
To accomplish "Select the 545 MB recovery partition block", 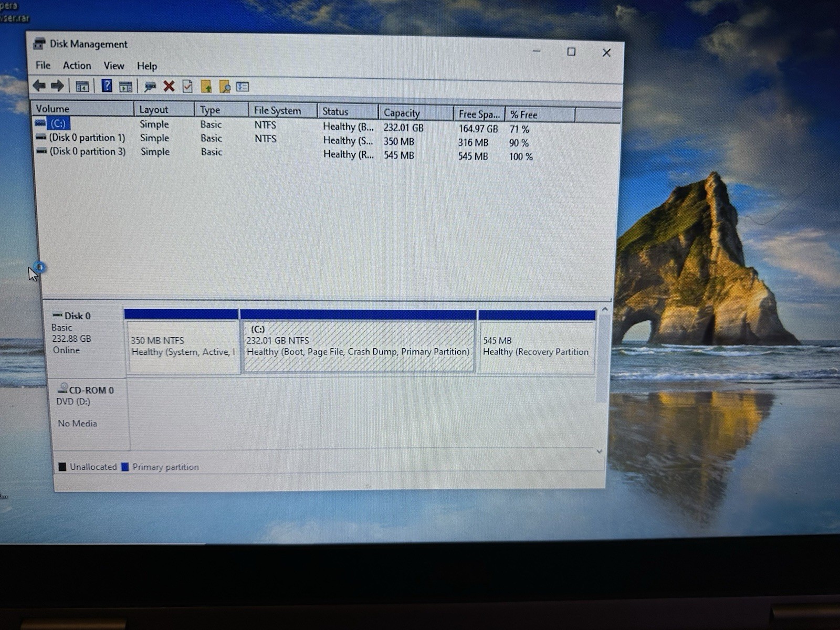I will (x=537, y=343).
